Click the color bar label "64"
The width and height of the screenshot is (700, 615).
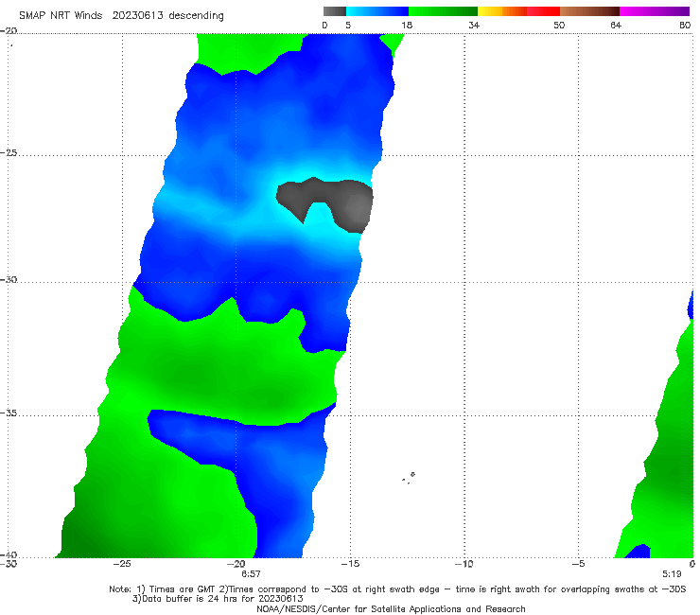(x=616, y=25)
